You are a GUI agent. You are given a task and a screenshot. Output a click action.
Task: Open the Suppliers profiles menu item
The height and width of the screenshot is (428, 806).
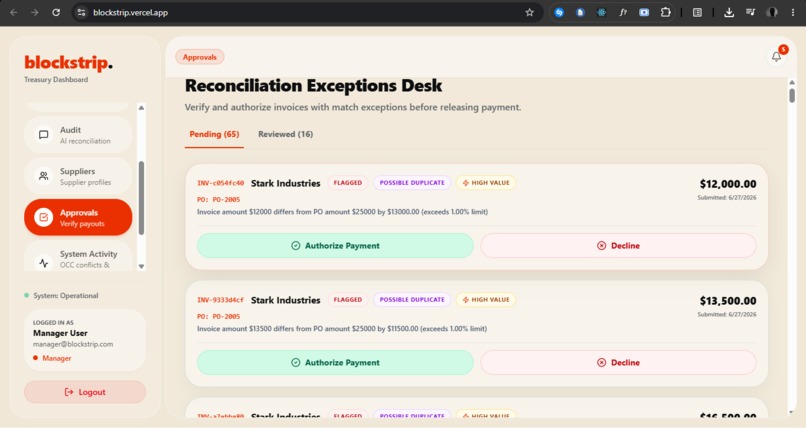point(78,176)
